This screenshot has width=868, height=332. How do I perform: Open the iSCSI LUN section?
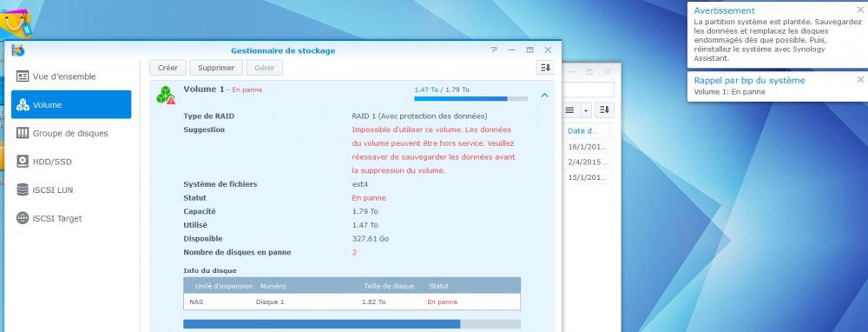pyautogui.click(x=71, y=190)
